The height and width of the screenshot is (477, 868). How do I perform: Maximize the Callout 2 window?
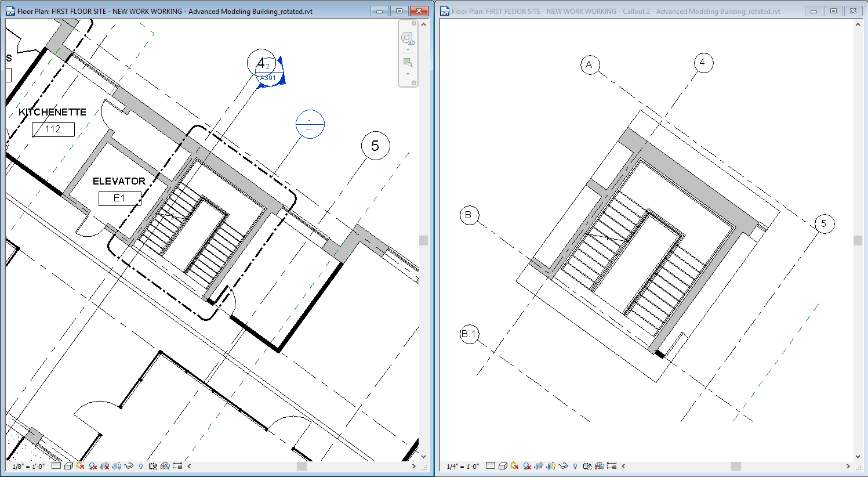(833, 11)
